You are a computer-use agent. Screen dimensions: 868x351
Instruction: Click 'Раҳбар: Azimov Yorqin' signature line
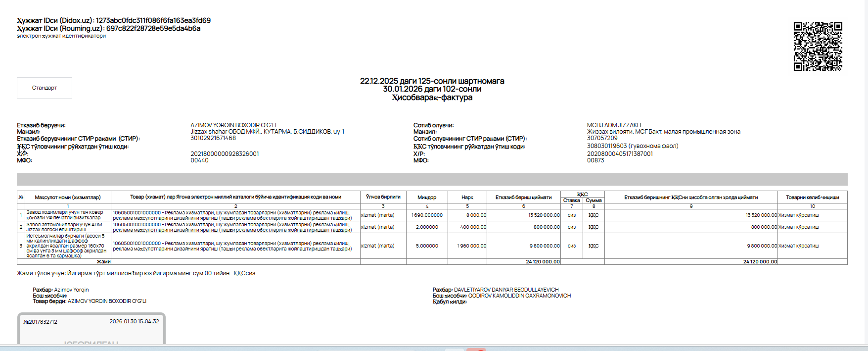(61, 290)
